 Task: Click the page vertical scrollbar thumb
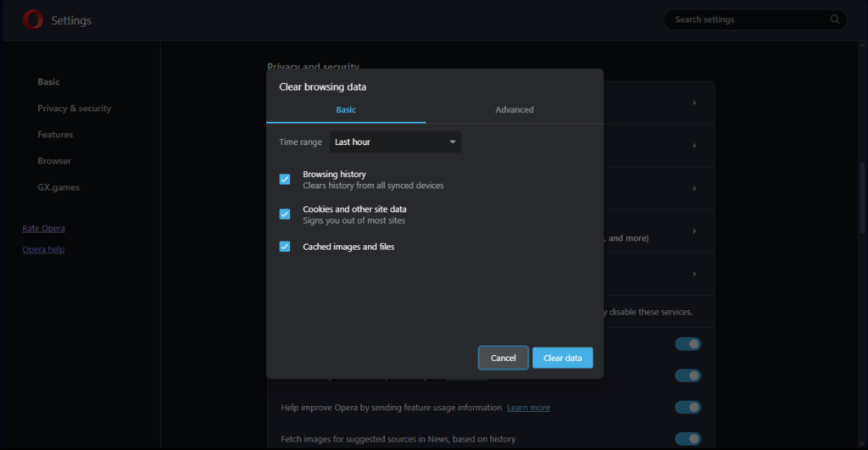pos(862,197)
